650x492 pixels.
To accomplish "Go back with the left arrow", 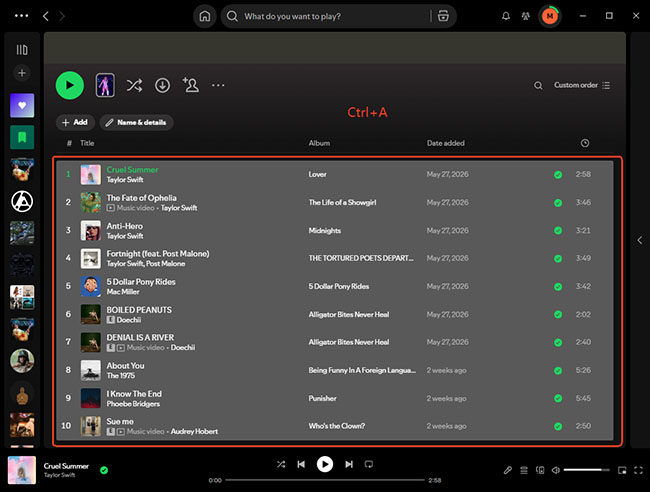I will point(46,16).
